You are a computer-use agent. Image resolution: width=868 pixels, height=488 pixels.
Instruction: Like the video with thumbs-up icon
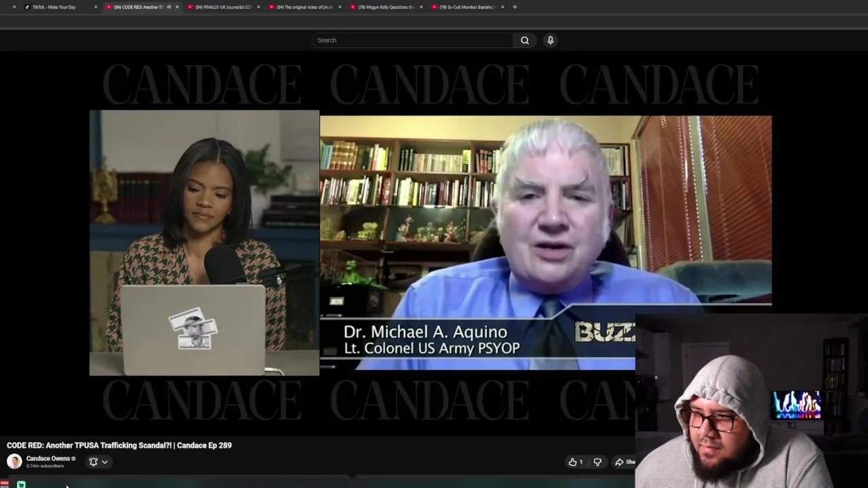(576, 462)
